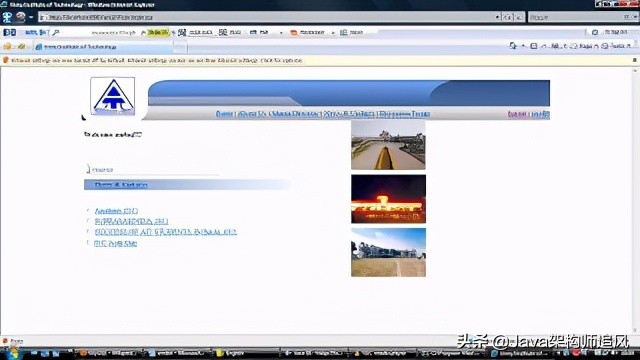
Task: Click the browser Forward arrow button
Action: click(x=20, y=17)
